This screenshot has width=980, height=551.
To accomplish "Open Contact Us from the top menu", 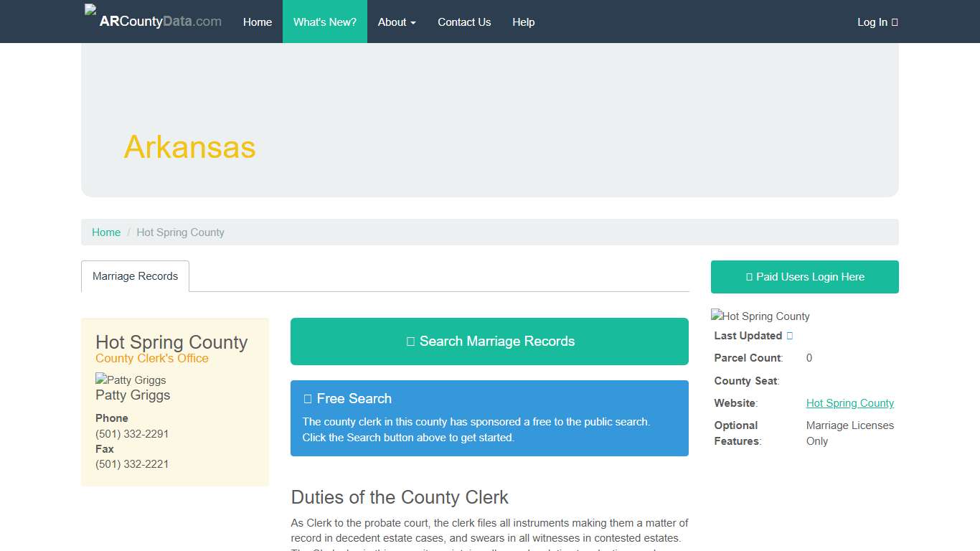I will 464,22.
